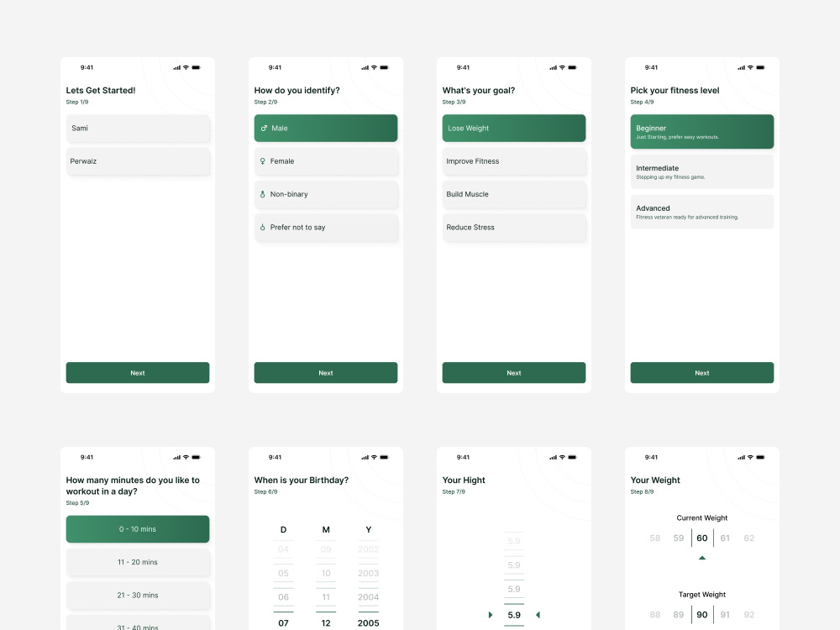Click Next on What's your goal screen
Screen dimensions: 840x630
[514, 373]
